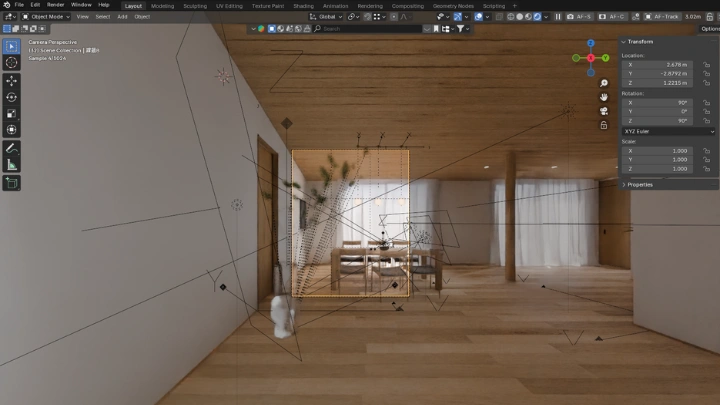Viewport: 720px width, 405px height.
Task: Select the Annotate tool
Action: [11, 148]
